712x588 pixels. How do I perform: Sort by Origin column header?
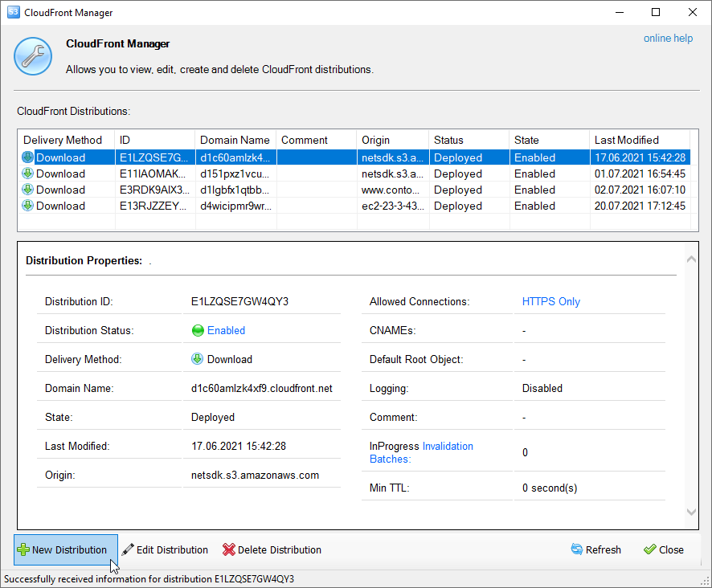tap(393, 140)
